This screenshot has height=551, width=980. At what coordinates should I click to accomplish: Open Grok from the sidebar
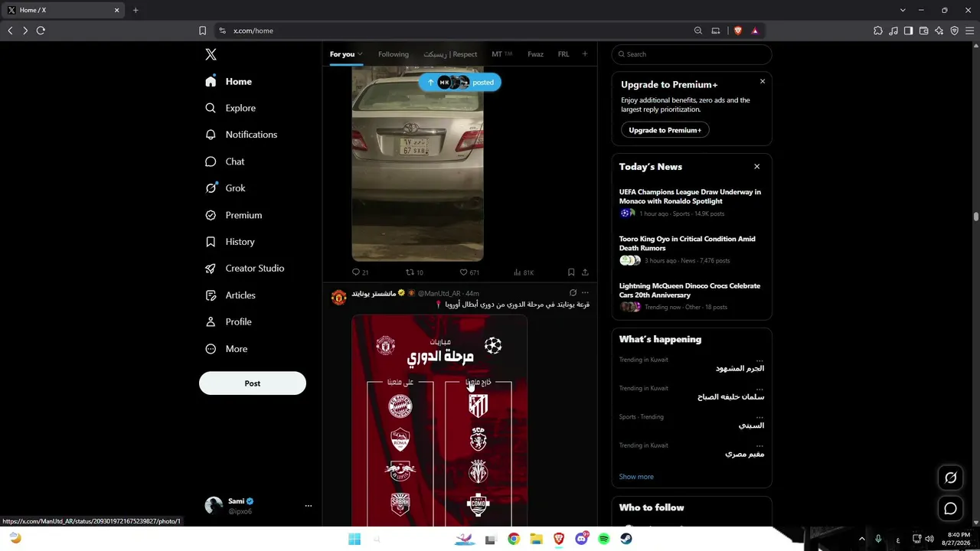tap(225, 188)
